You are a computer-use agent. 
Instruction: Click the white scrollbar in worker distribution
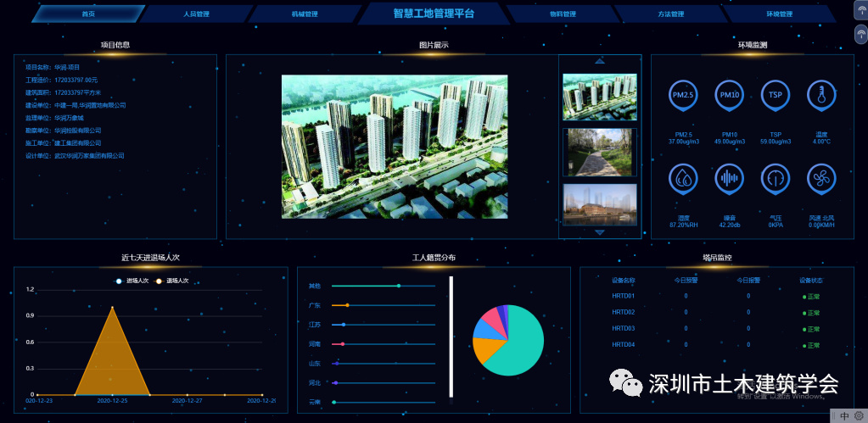click(x=451, y=337)
